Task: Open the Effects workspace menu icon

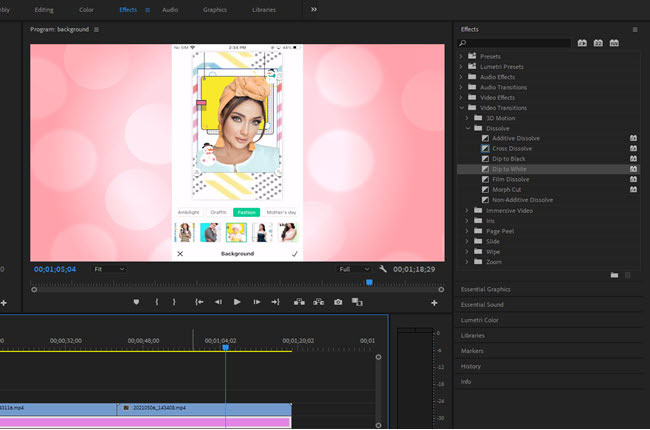Action: 147,10
